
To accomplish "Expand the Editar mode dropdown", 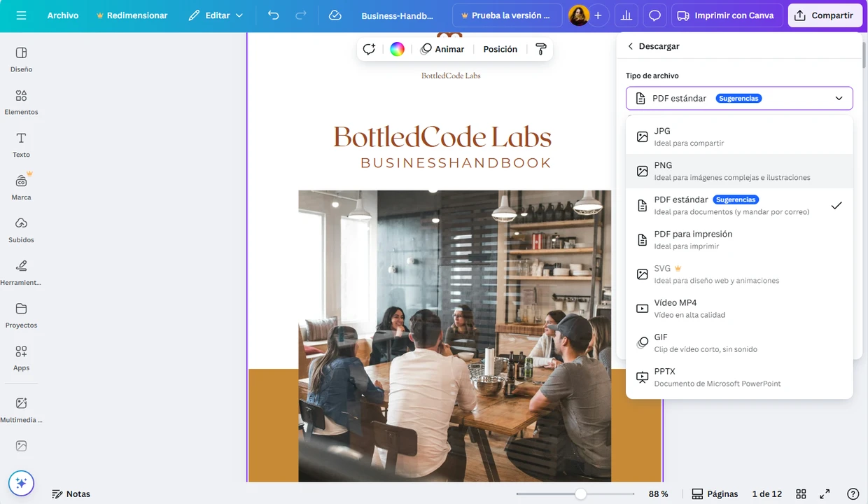I will 216,15.
